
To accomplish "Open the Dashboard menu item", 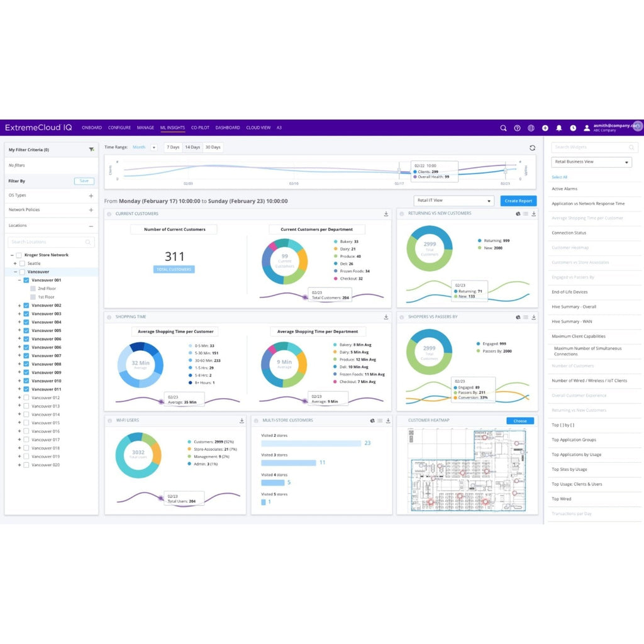I will (x=228, y=128).
